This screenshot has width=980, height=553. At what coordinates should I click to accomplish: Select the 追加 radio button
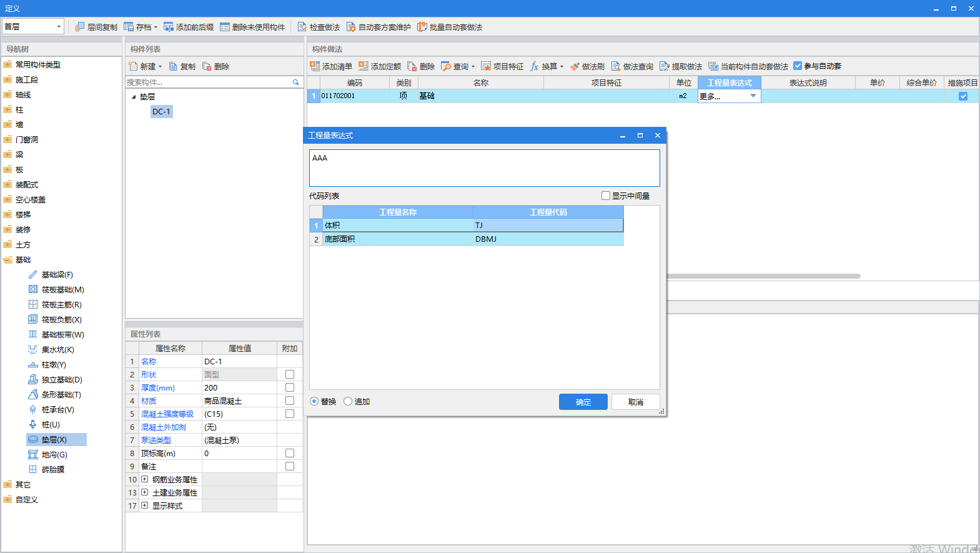348,401
